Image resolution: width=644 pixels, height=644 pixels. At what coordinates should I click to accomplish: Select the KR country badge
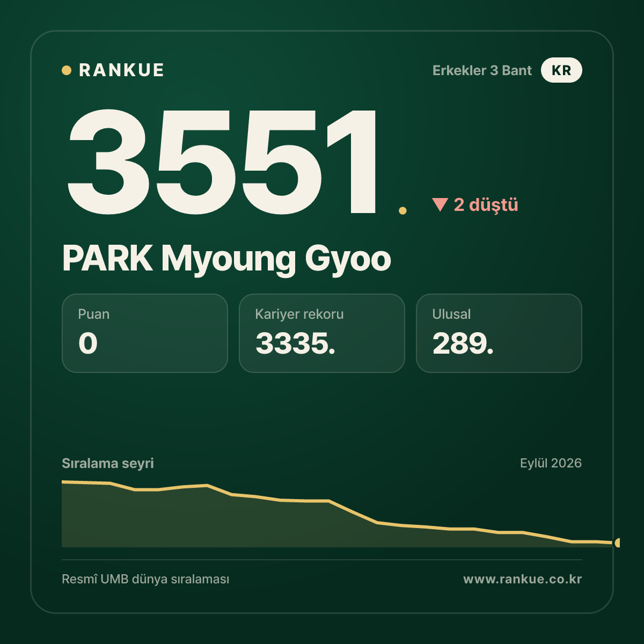pos(561,70)
